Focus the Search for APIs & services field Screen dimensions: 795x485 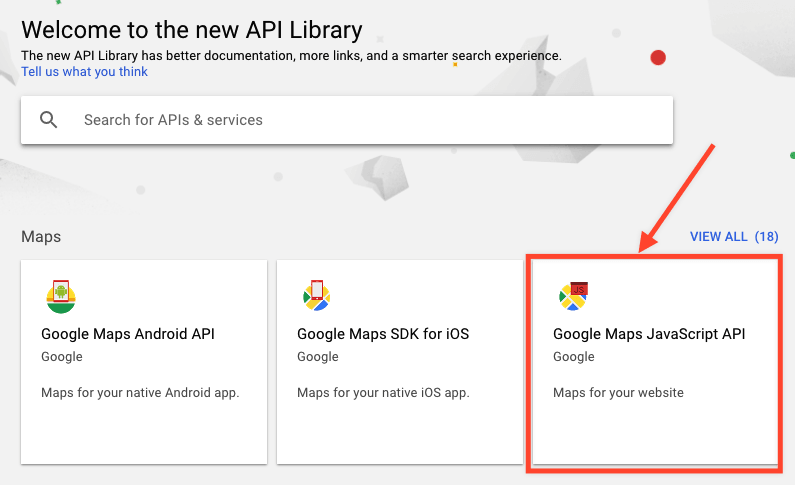347,120
